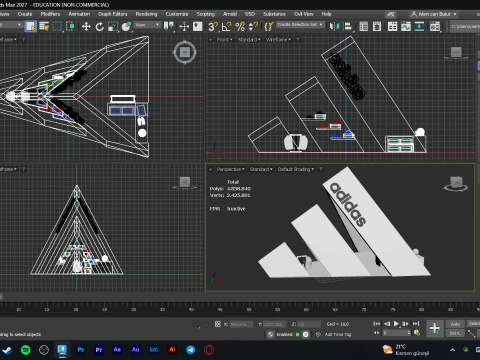Go to the start frame
Screen dimensions: 480x360
click(x=377, y=324)
